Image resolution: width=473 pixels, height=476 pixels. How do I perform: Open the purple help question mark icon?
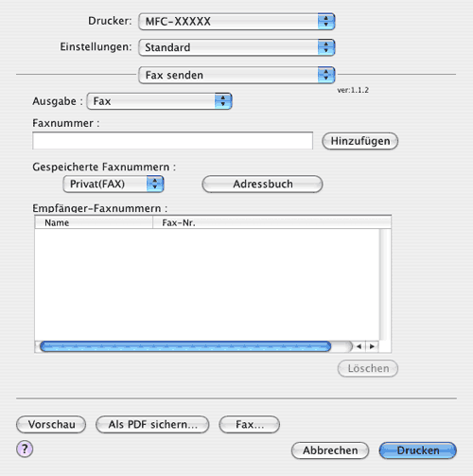pyautogui.click(x=25, y=449)
